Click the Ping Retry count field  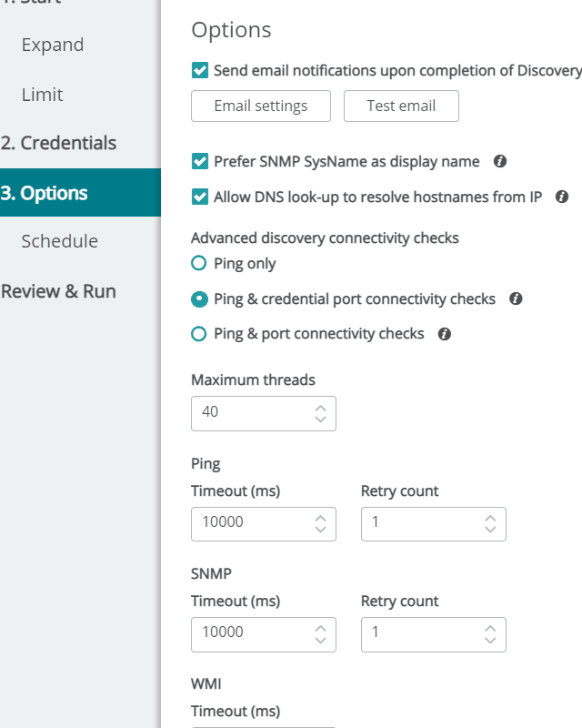click(434, 524)
